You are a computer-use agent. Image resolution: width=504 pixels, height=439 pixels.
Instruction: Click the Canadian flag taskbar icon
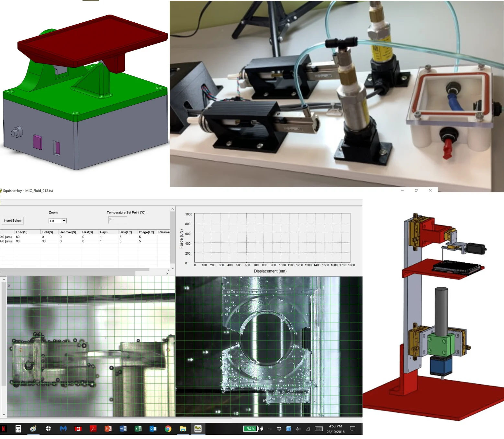click(x=78, y=429)
